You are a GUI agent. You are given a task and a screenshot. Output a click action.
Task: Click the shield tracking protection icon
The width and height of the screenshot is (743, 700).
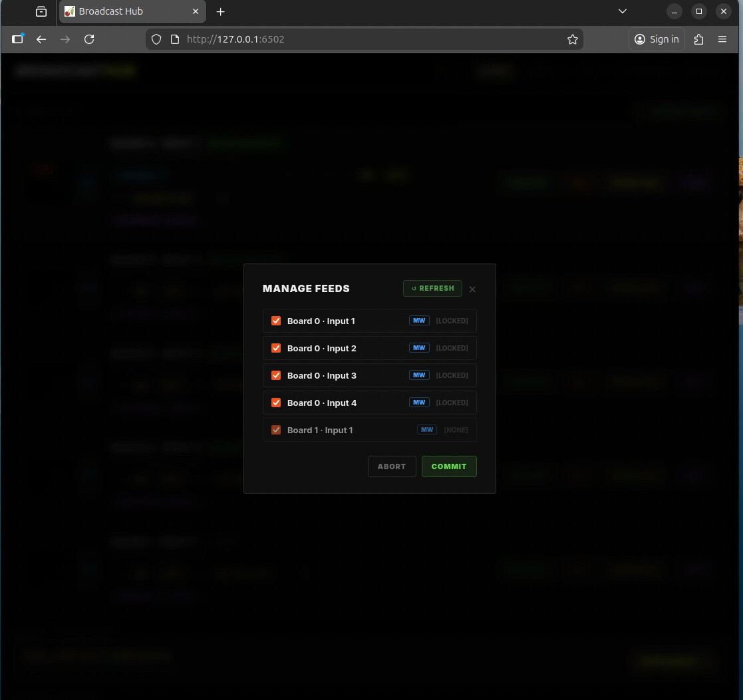click(x=156, y=39)
